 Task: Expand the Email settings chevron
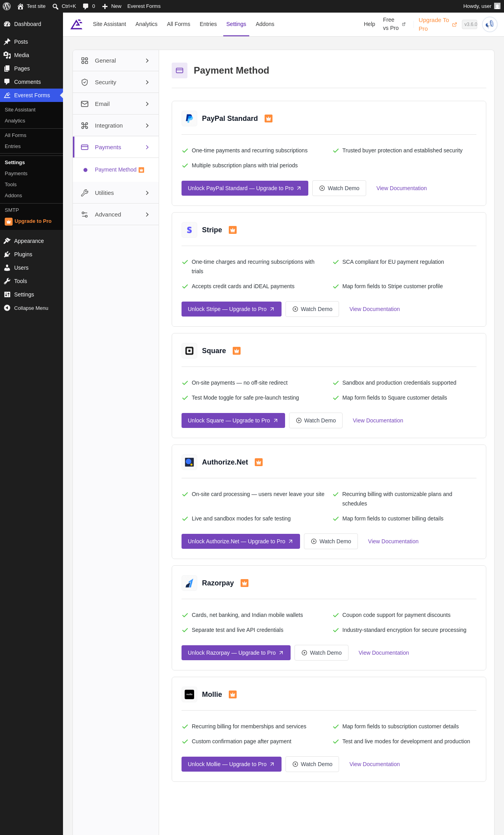(x=147, y=104)
